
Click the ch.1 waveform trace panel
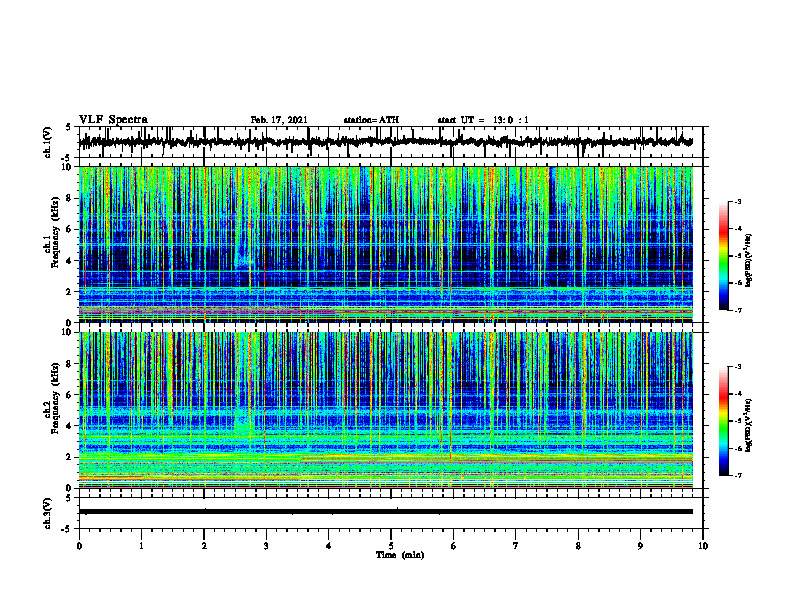click(391, 142)
